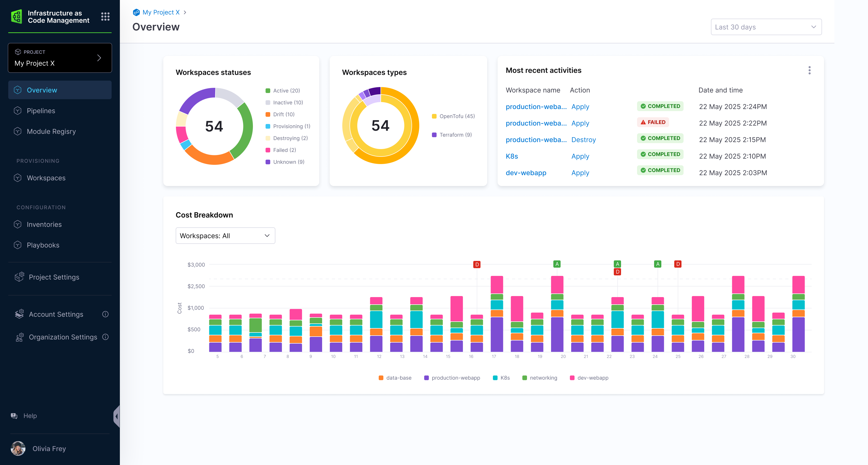Go to Pipelines in the sidebar
868x465 pixels.
[41, 111]
